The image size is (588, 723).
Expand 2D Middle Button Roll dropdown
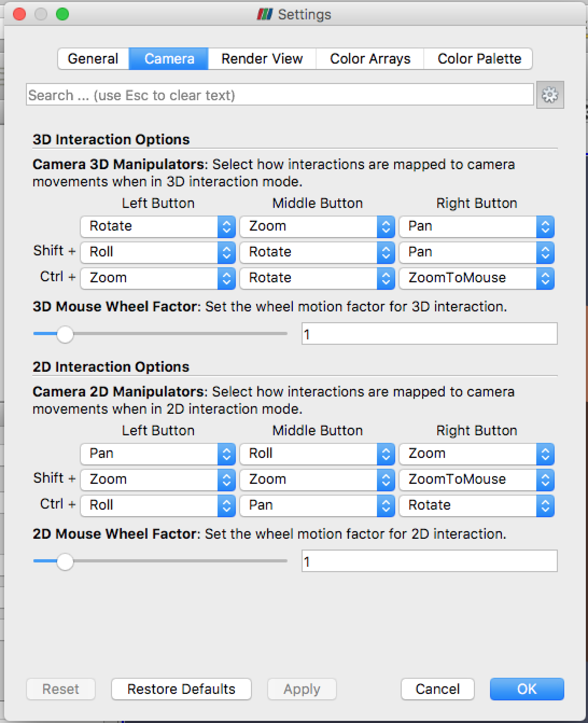pos(317,454)
